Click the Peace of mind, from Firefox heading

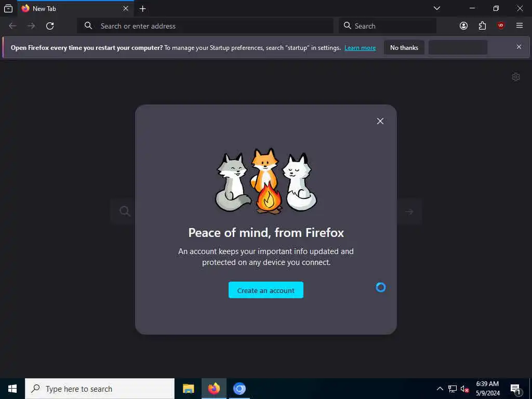[x=266, y=233]
